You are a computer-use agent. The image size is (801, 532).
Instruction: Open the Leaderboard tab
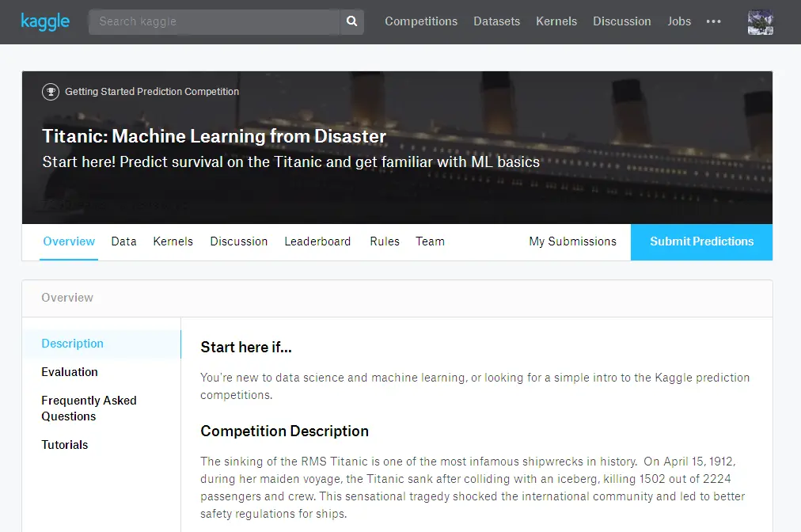[317, 241]
